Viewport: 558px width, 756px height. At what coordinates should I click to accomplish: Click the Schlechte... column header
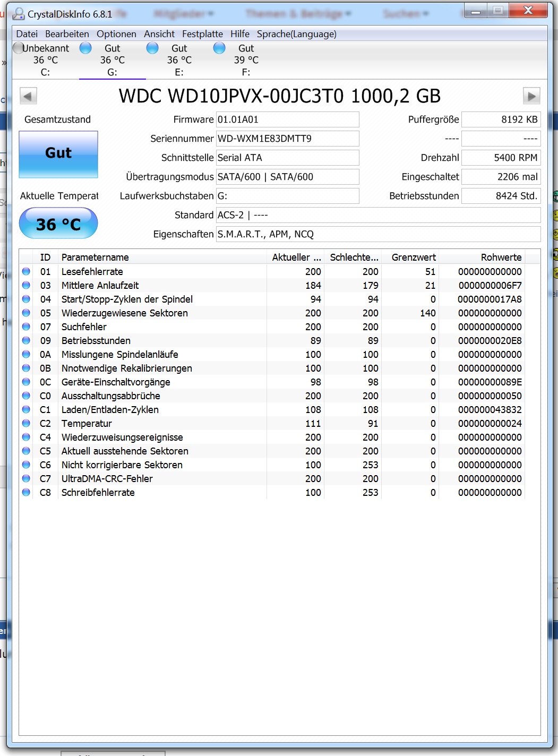coord(353,257)
